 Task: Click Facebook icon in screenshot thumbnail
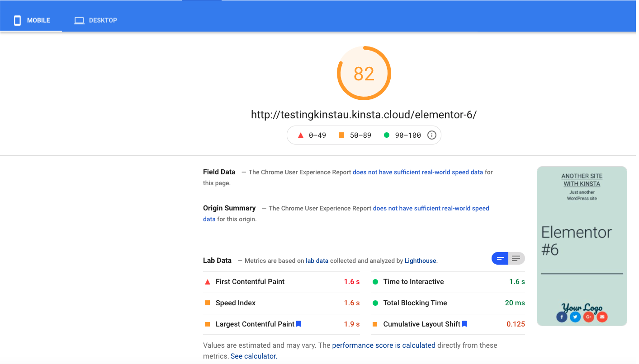click(x=562, y=317)
